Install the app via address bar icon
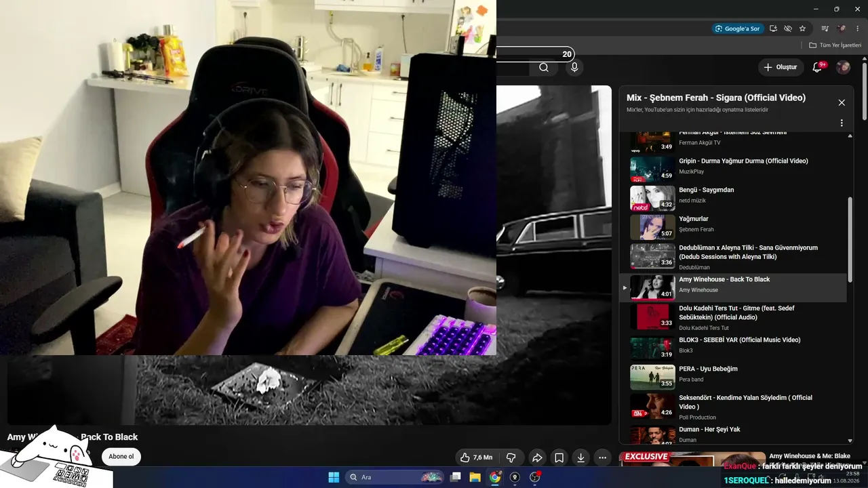 (x=773, y=28)
